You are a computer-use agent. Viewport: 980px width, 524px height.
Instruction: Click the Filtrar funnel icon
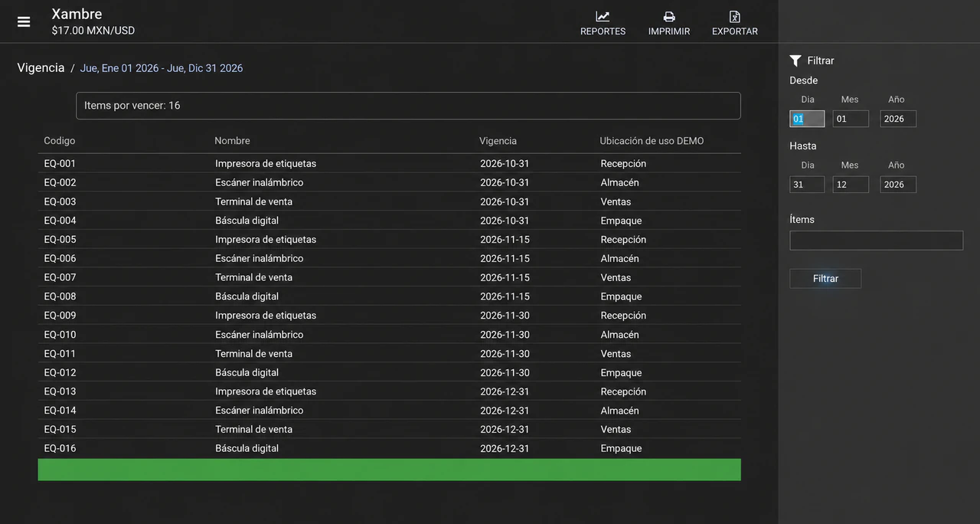(795, 61)
